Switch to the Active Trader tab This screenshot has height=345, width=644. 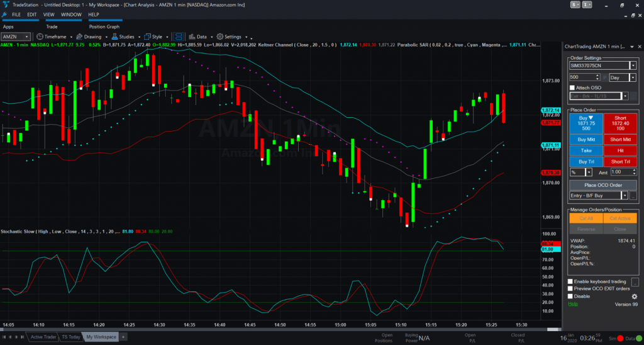tap(43, 337)
